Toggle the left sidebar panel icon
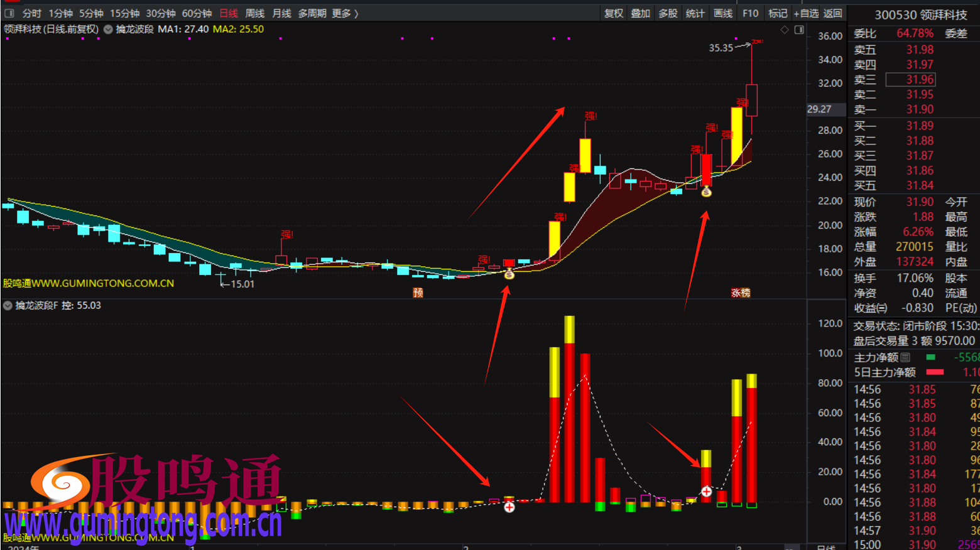 point(9,13)
